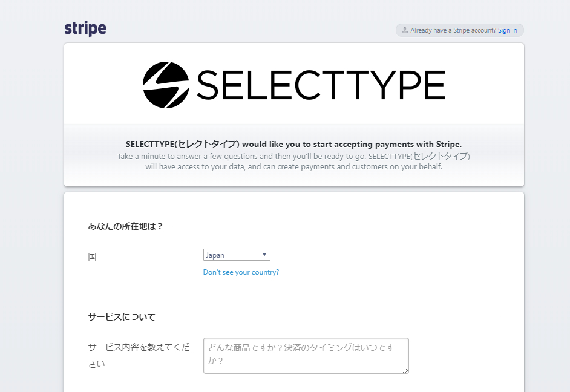The image size is (570, 392).
Task: Click "Already have a Stripe account?" text
Action: pos(453,30)
